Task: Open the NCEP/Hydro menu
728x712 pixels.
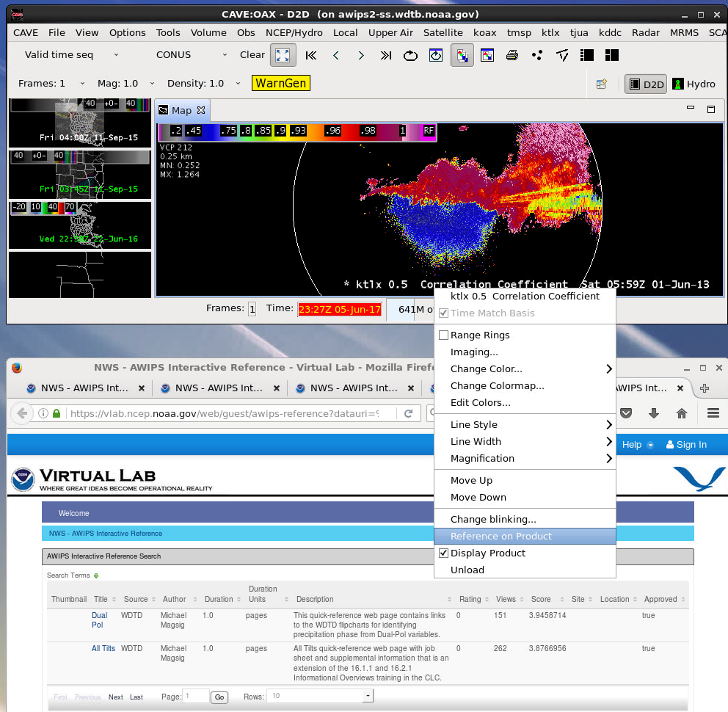Action: (x=294, y=32)
